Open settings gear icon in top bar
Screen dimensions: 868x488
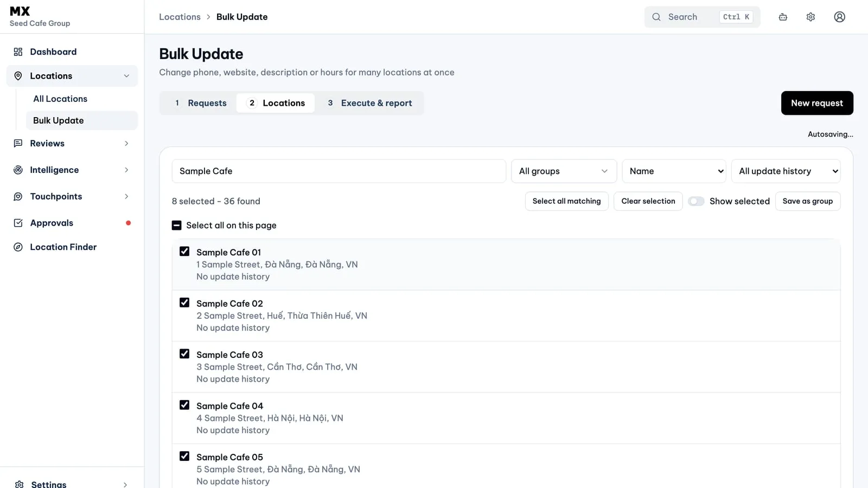point(810,17)
